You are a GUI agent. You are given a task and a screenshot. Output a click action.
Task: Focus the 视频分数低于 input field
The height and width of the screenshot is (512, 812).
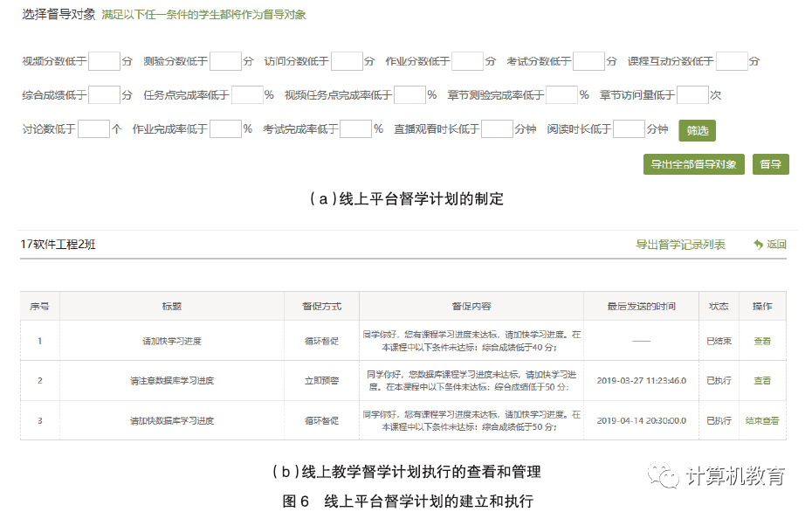[x=104, y=61]
